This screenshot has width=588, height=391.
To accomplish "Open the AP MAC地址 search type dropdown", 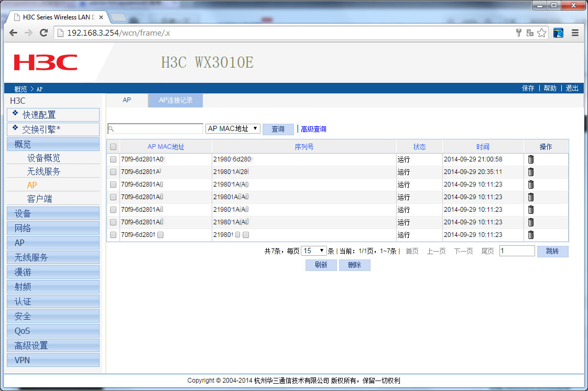I will pyautogui.click(x=233, y=128).
